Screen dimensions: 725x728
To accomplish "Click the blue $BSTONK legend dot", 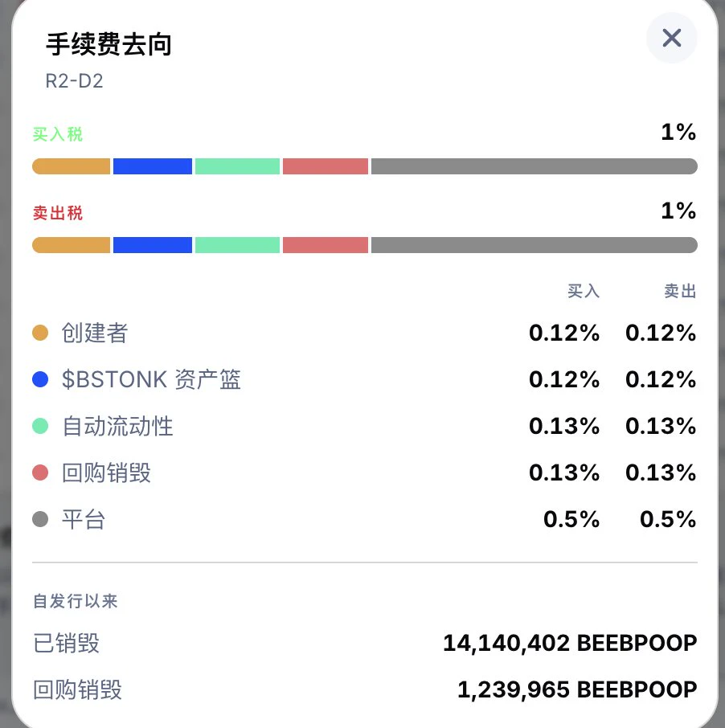I will coord(40,379).
